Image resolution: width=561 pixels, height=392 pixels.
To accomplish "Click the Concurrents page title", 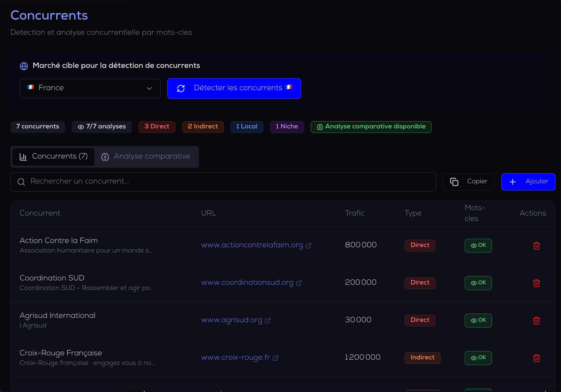I will (49, 15).
